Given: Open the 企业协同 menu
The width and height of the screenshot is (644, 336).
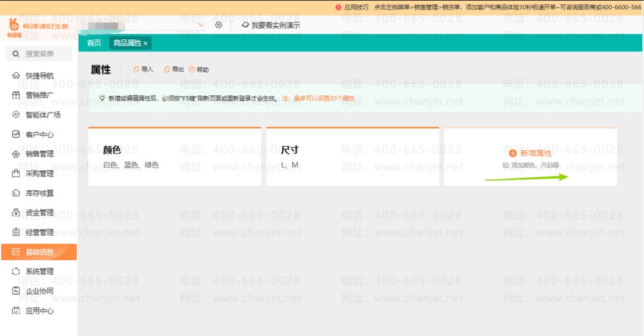Looking at the screenshot, I should coord(39,291).
